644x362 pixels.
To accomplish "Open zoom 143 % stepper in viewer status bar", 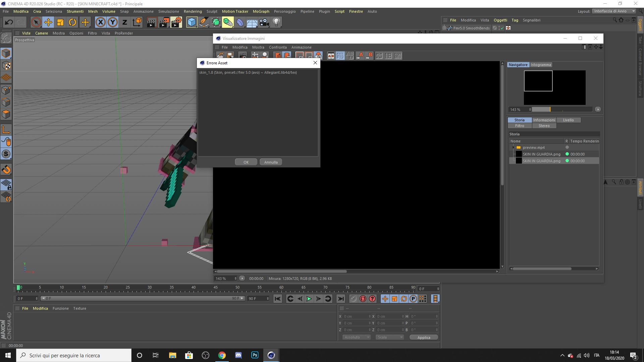I will 235,279.
